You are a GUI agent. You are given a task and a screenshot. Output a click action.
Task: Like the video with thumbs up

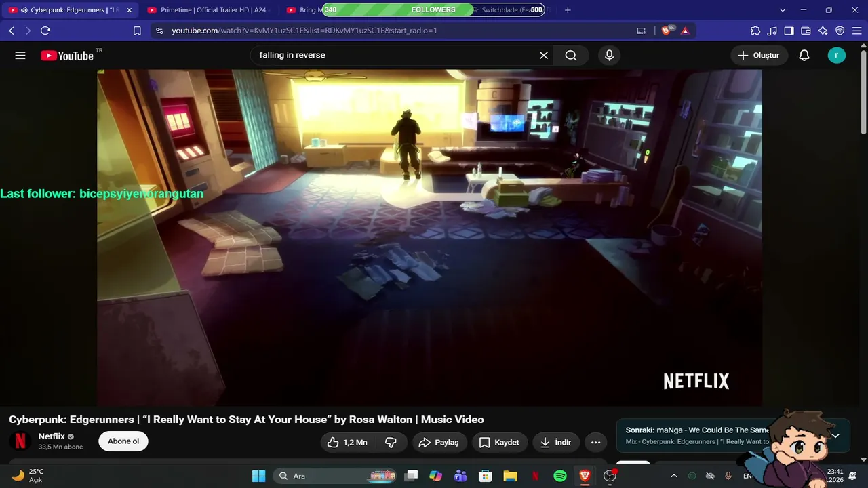point(347,443)
